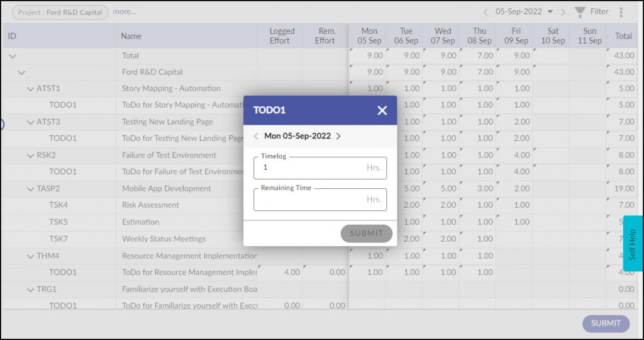Click the Sat 10 Sep column header

tap(551, 36)
